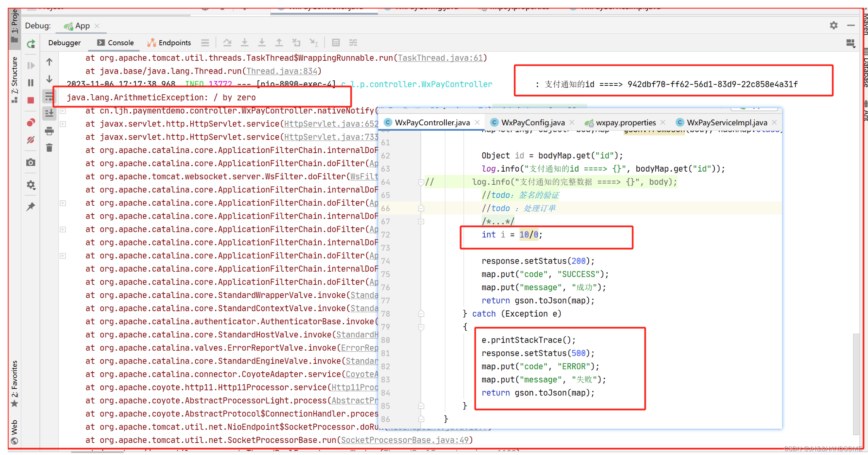Image resolution: width=868 pixels, height=455 pixels.
Task: Open the Thread.java:834 link
Action: 282,71
